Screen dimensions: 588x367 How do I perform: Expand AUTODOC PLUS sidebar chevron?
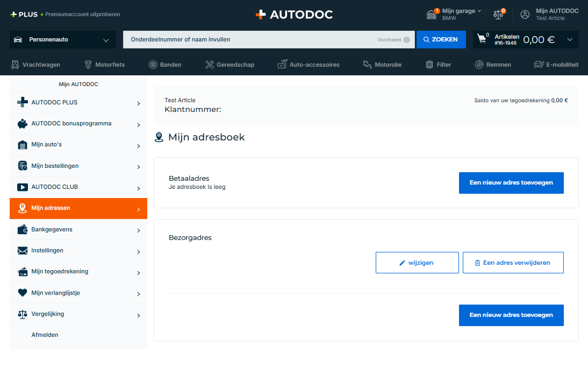tap(138, 103)
